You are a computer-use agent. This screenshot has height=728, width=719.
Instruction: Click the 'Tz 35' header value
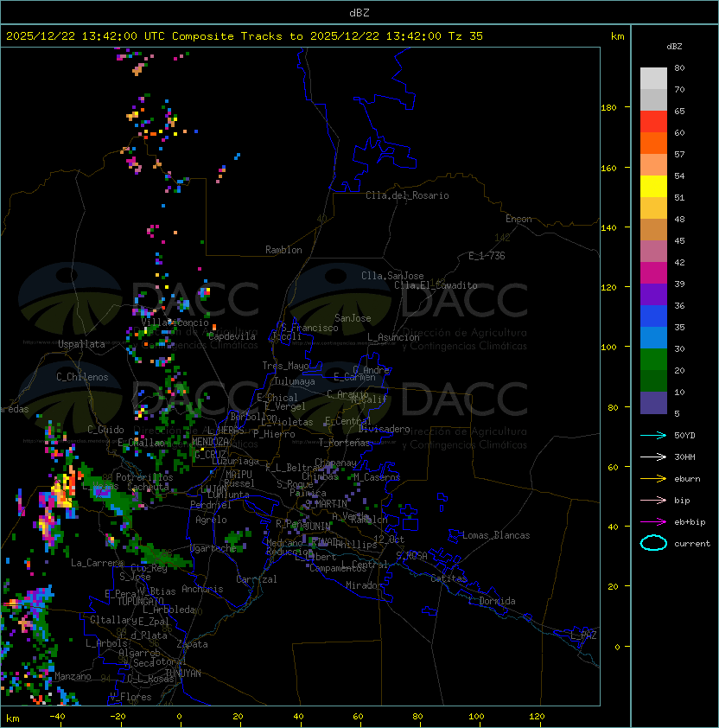click(x=466, y=36)
